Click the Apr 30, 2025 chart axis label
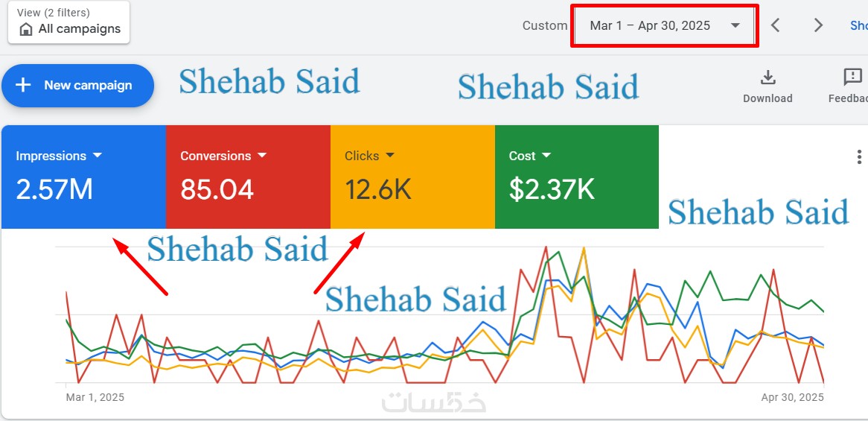868x421 pixels. [792, 397]
